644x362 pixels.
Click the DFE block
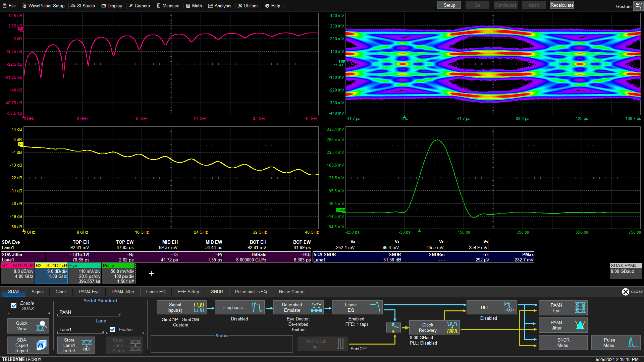(491, 307)
